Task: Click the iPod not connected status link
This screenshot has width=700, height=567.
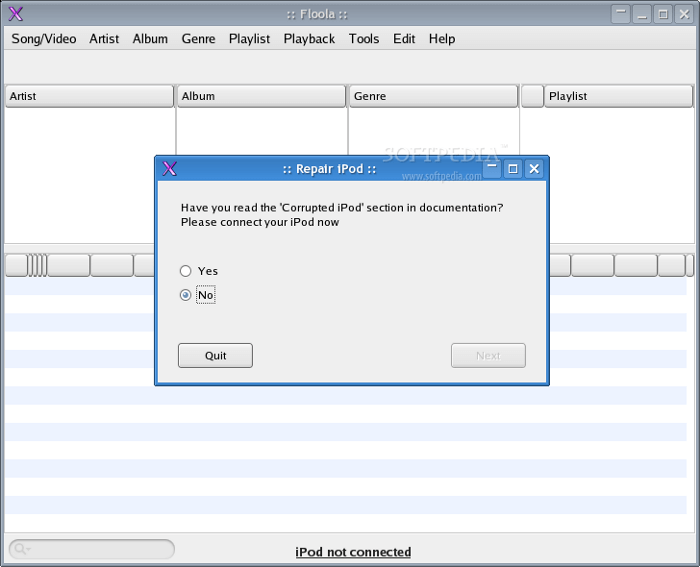Action: tap(353, 552)
